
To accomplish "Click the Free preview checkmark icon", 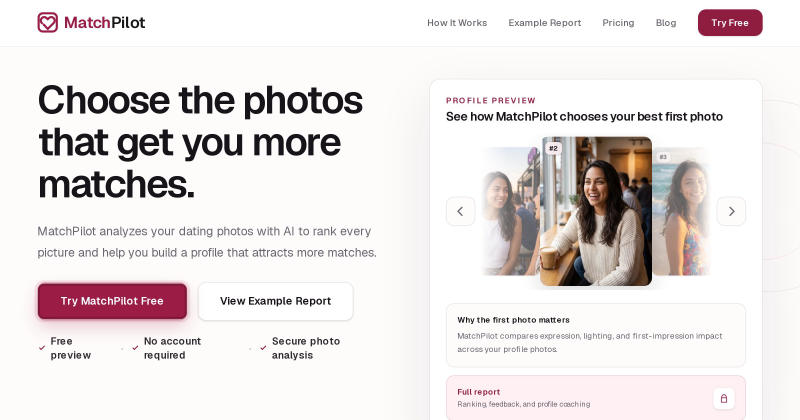I will click(42, 348).
